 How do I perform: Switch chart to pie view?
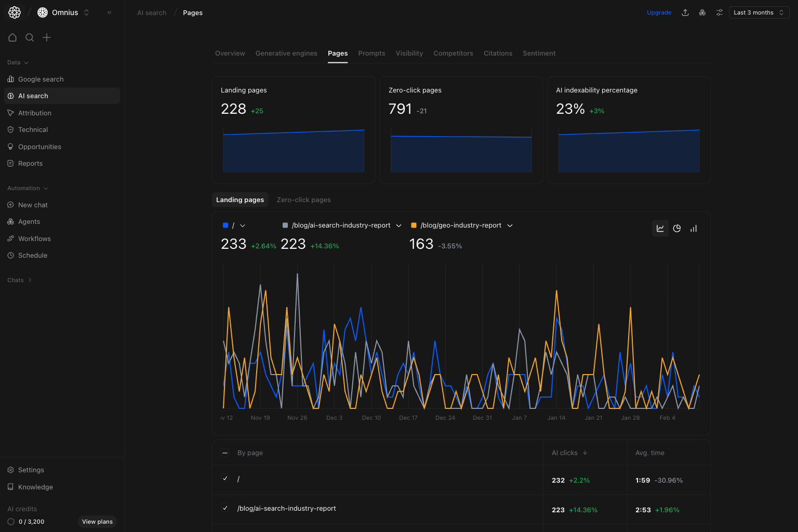pos(676,228)
